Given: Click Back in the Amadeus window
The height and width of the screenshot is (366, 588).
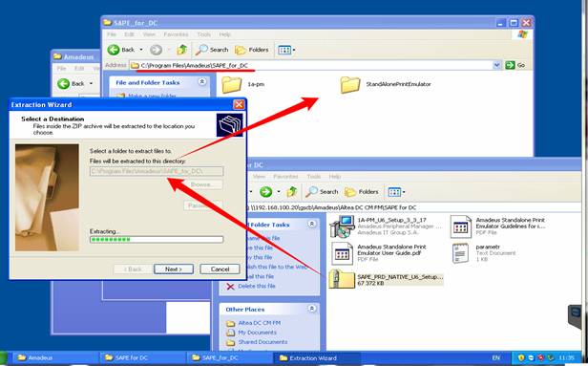Looking at the screenshot, I should point(71,83).
